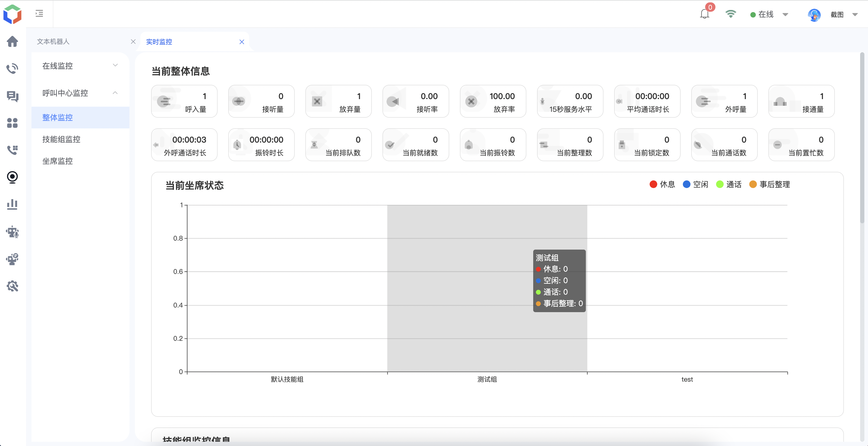Select 技能组监控 menu item
Viewport: 868px width, 446px height.
click(80, 139)
